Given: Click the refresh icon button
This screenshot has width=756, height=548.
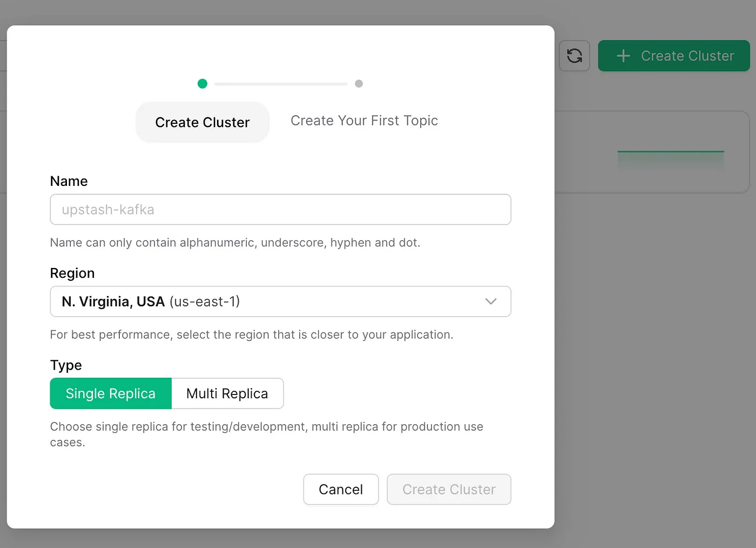Looking at the screenshot, I should (574, 56).
